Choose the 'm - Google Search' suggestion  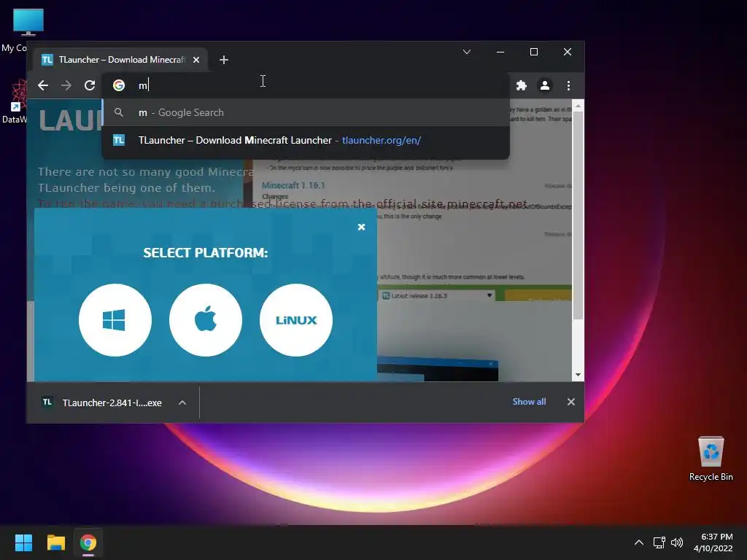306,112
